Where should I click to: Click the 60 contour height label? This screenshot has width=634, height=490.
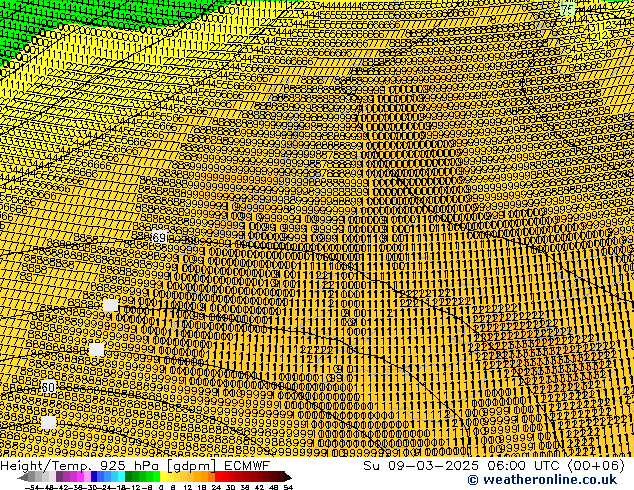48,387
